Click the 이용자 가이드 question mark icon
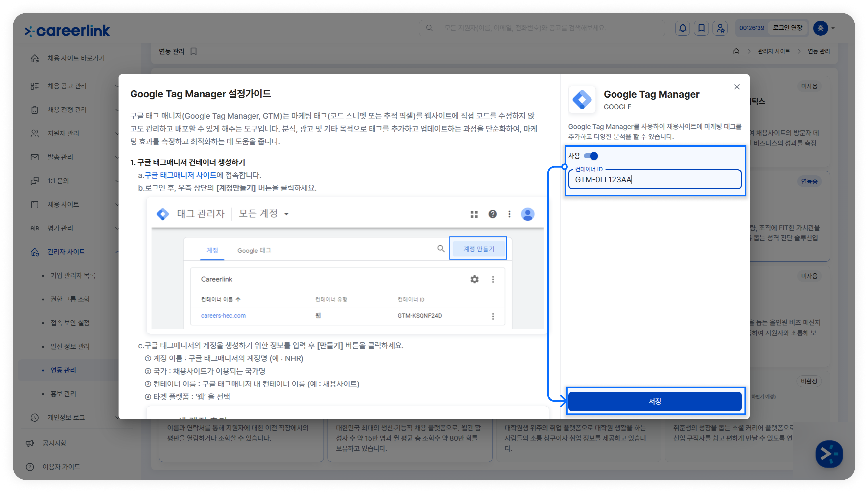The image size is (868, 493). (30, 467)
